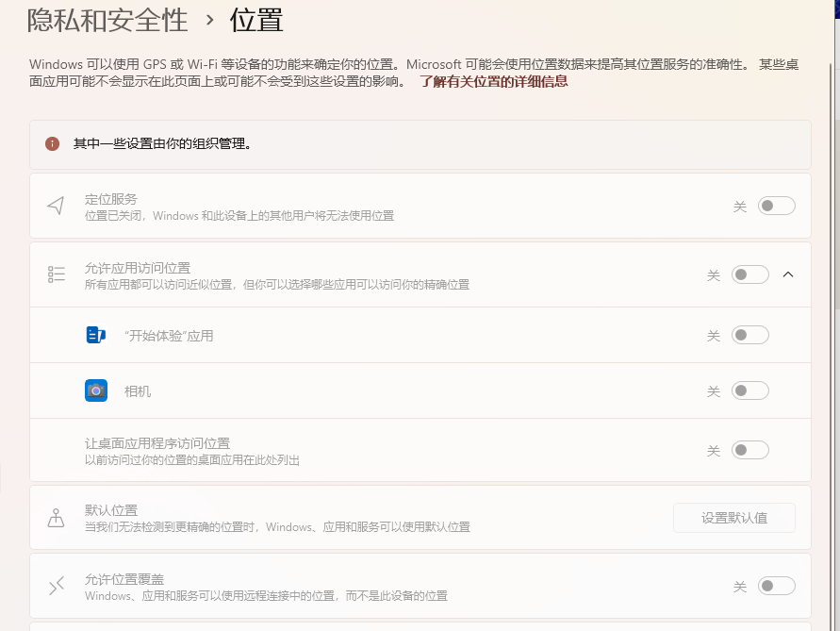The width and height of the screenshot is (840, 631).
Task: Click the 默认位置 label
Action: coord(111,510)
